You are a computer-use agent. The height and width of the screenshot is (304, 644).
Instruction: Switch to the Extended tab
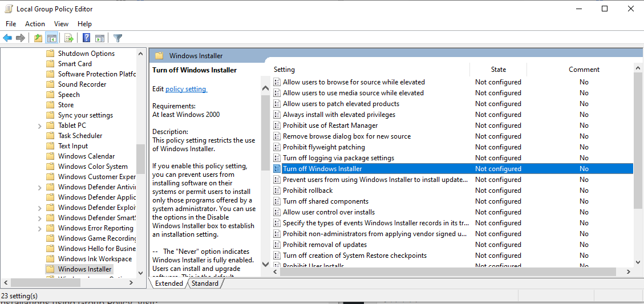click(x=168, y=283)
